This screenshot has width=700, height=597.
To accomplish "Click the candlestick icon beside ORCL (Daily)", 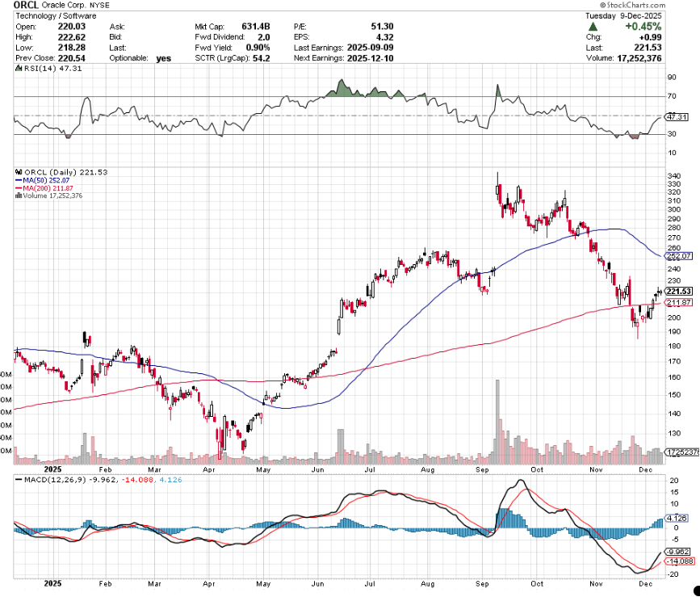I will 19,172.
